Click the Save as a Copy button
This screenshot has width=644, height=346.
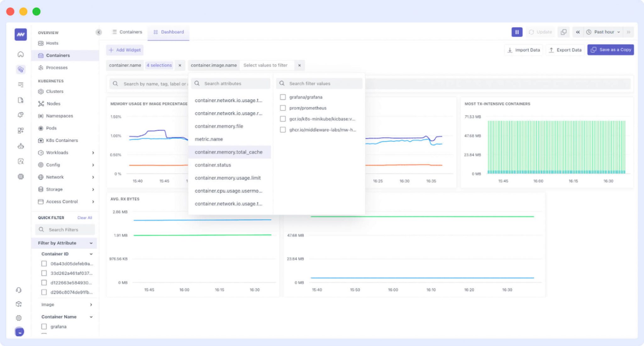pos(610,50)
